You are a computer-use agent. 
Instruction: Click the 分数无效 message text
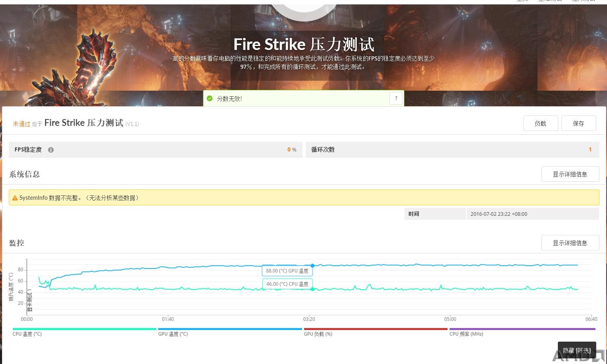229,99
